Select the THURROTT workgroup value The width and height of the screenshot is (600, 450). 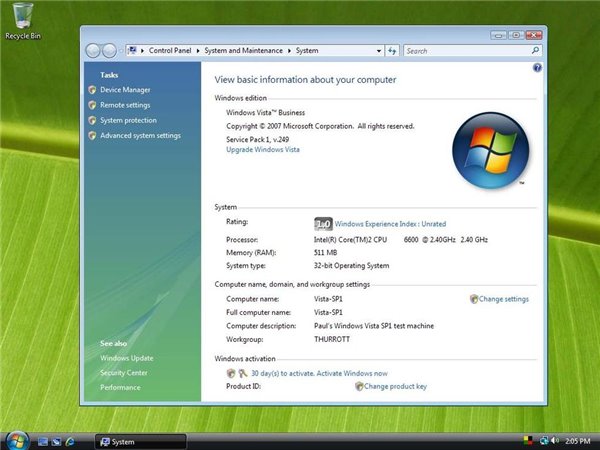(332, 339)
